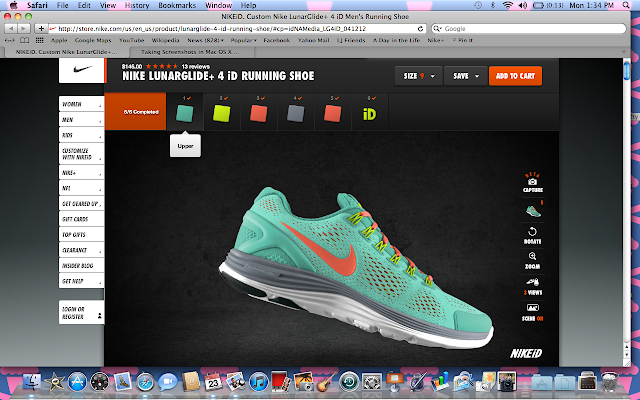Viewport: 640px width, 400px height.
Task: Click the add bookmark plus button
Action: point(41,28)
